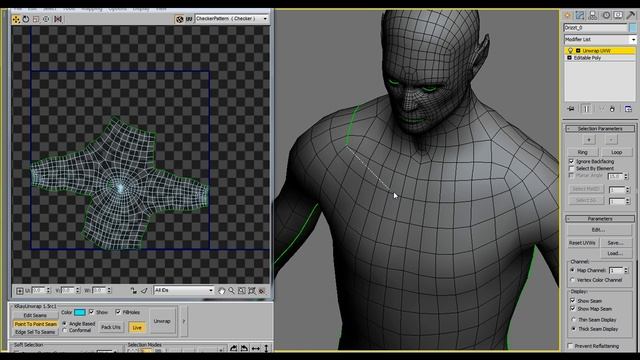Open the CheckerPattern texture dropdown

[231, 19]
